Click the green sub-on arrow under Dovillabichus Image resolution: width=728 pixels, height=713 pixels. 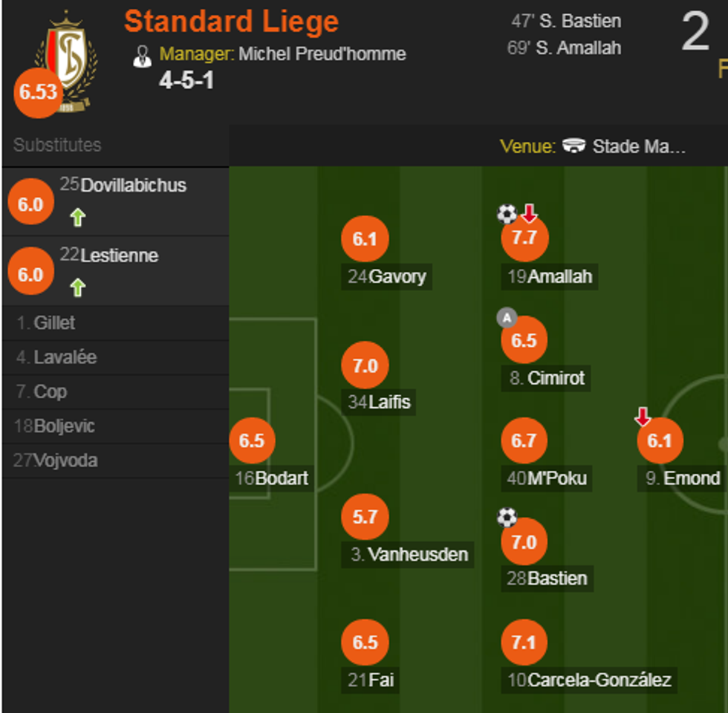pyautogui.click(x=78, y=218)
